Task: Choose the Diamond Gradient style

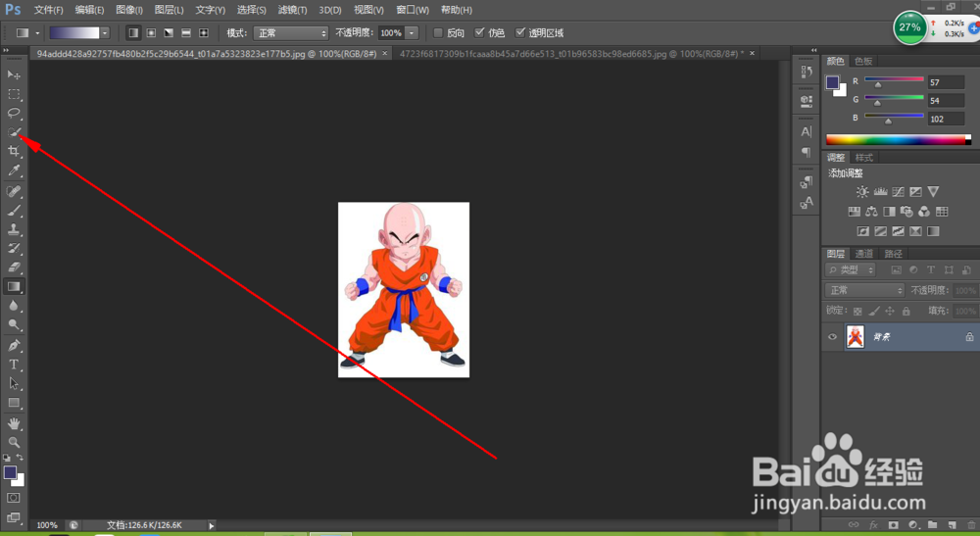Action: (203, 33)
